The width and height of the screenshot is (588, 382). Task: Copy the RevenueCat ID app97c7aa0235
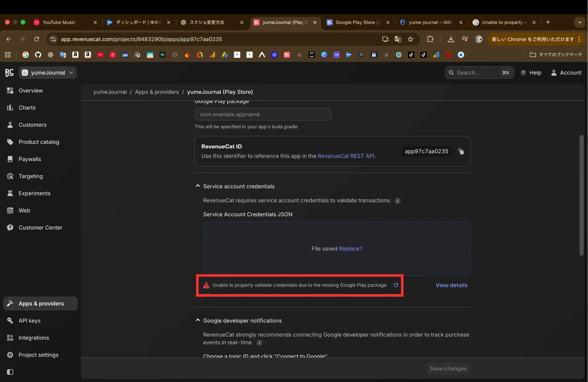pyautogui.click(x=461, y=151)
